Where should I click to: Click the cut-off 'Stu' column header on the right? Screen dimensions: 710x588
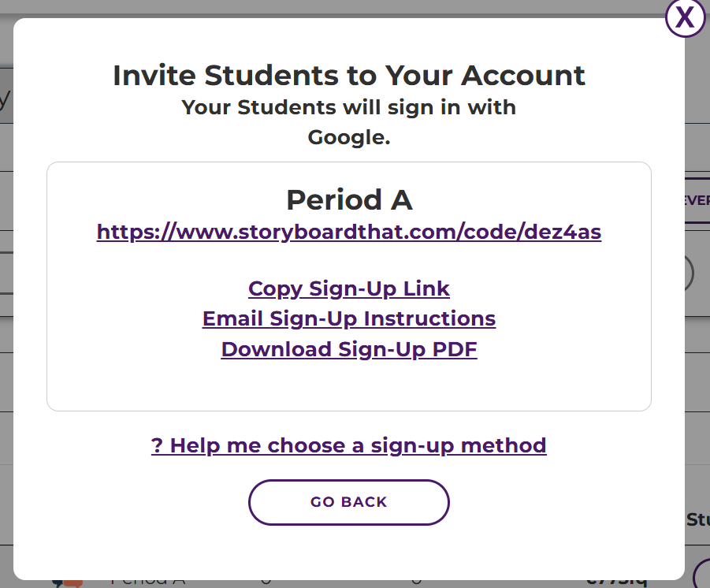click(697, 520)
